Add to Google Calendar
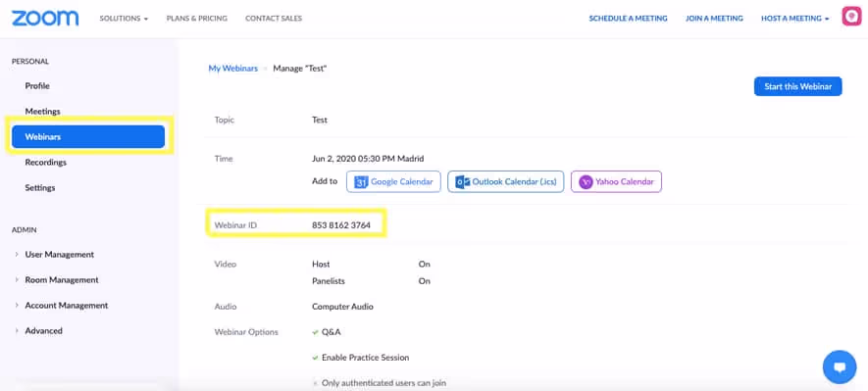Viewport: 868px width, 391px height. (393, 181)
